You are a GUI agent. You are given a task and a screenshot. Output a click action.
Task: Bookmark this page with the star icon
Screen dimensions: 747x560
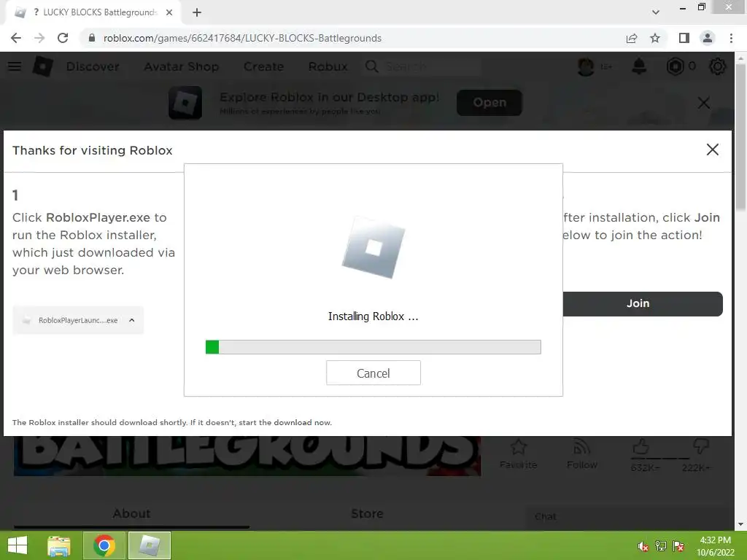coord(655,38)
